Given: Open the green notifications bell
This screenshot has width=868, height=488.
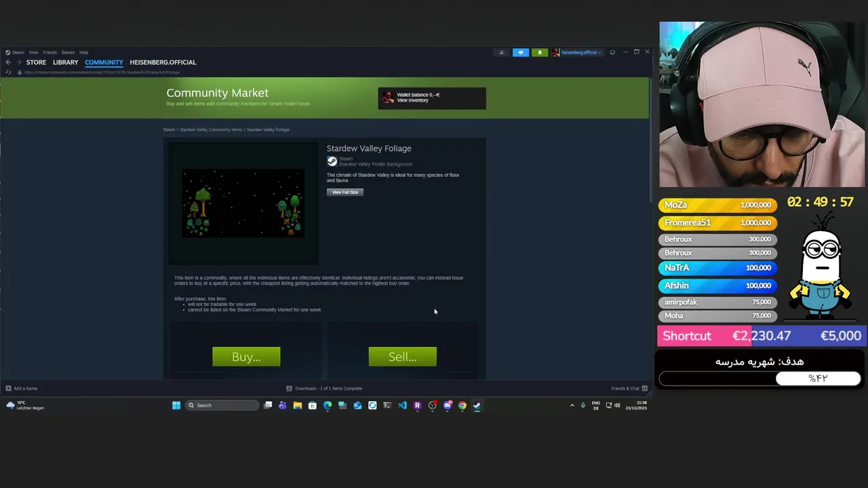Looking at the screenshot, I should pyautogui.click(x=540, y=52).
